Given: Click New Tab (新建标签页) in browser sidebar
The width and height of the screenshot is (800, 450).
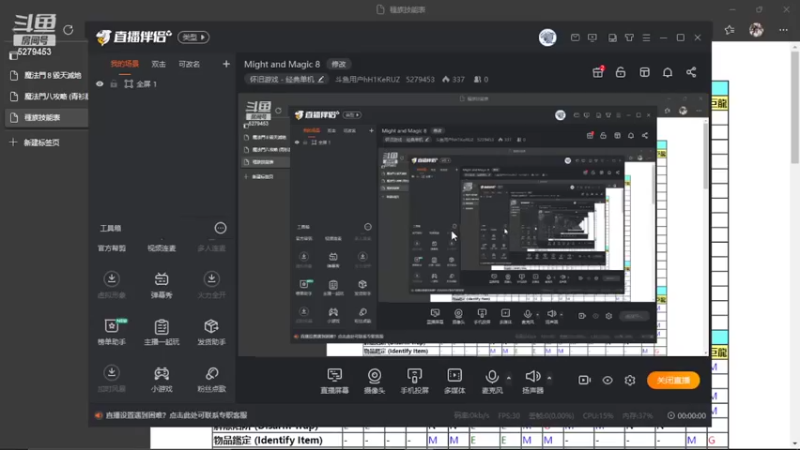Looking at the screenshot, I should [35, 142].
